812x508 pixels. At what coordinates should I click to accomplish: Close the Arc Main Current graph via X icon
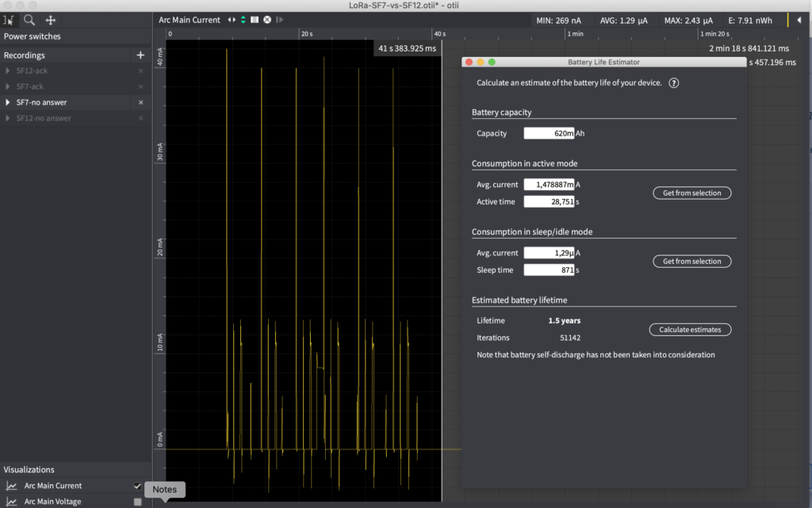266,19
